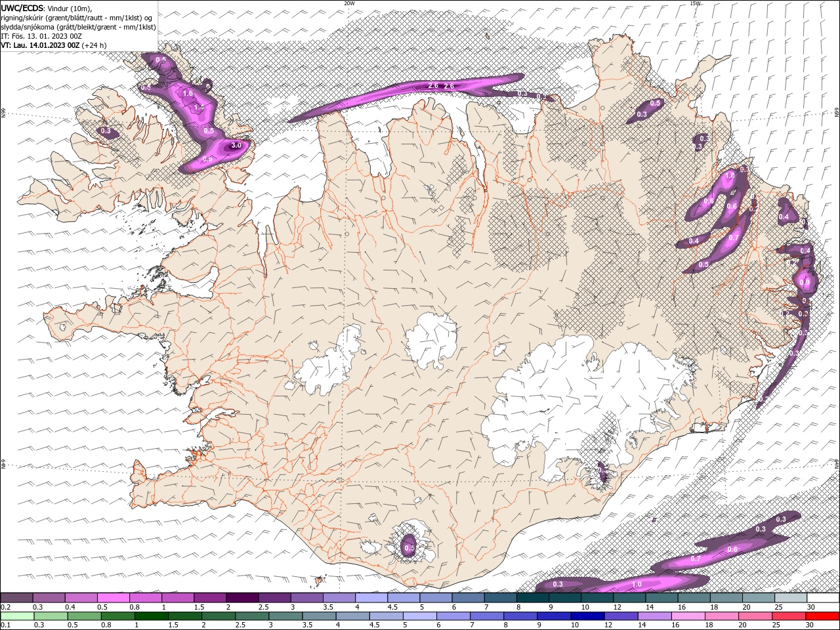The image size is (840, 630).
Task: Click the pale green 0.1 rain legend swatch
Action: [x=16, y=616]
